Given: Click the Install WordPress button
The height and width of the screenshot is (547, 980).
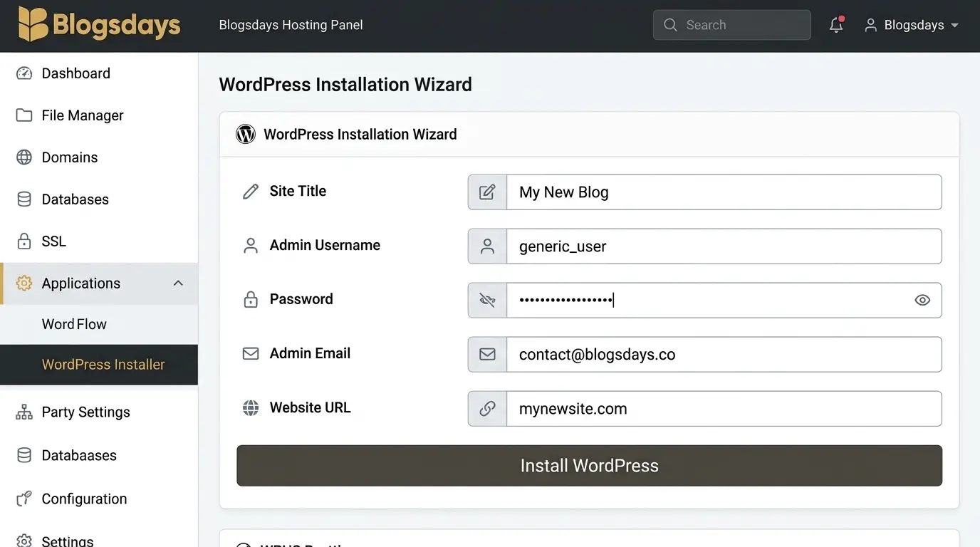Looking at the screenshot, I should 589,466.
